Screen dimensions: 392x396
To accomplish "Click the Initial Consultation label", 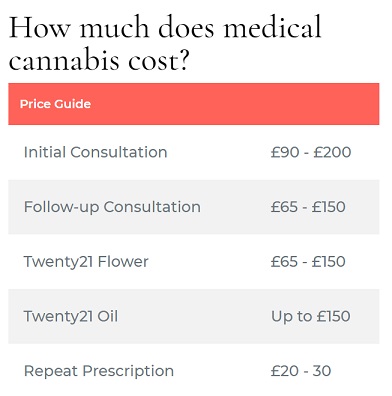I will (96, 152).
